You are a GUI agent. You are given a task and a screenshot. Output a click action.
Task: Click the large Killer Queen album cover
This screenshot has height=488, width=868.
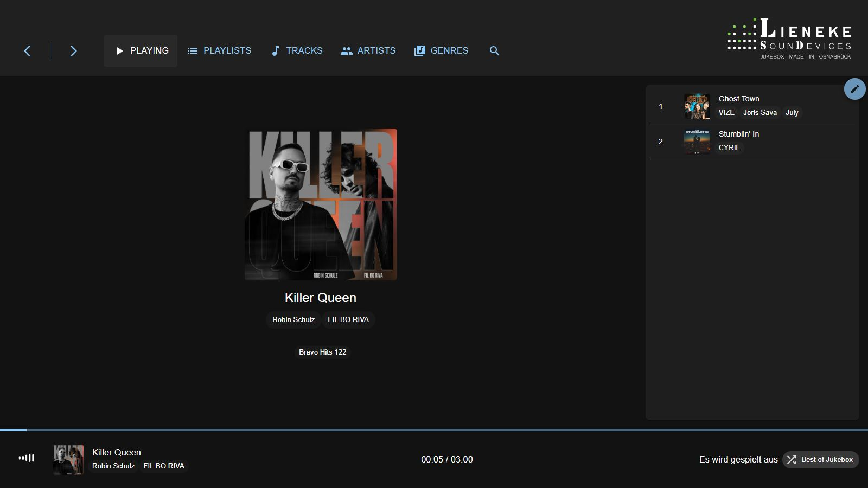tap(321, 204)
